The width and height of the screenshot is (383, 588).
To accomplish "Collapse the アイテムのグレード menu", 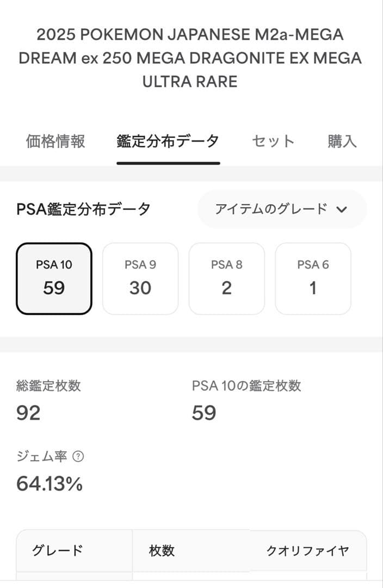I will tap(281, 209).
